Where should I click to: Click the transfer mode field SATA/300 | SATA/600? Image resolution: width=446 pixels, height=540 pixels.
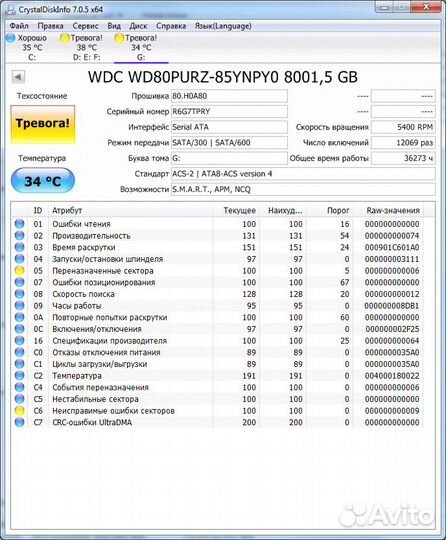(x=229, y=143)
